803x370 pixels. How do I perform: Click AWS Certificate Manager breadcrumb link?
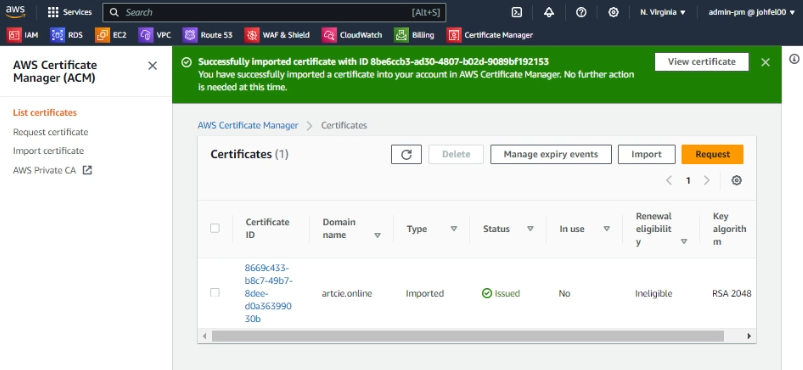(248, 126)
